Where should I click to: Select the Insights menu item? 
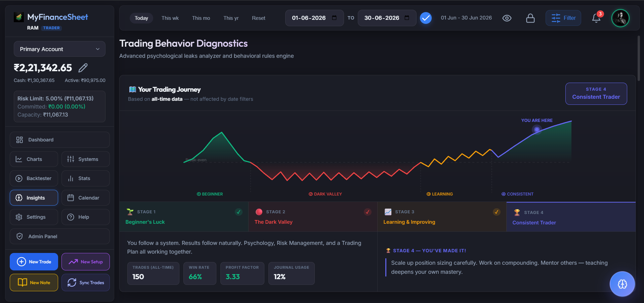pos(34,198)
